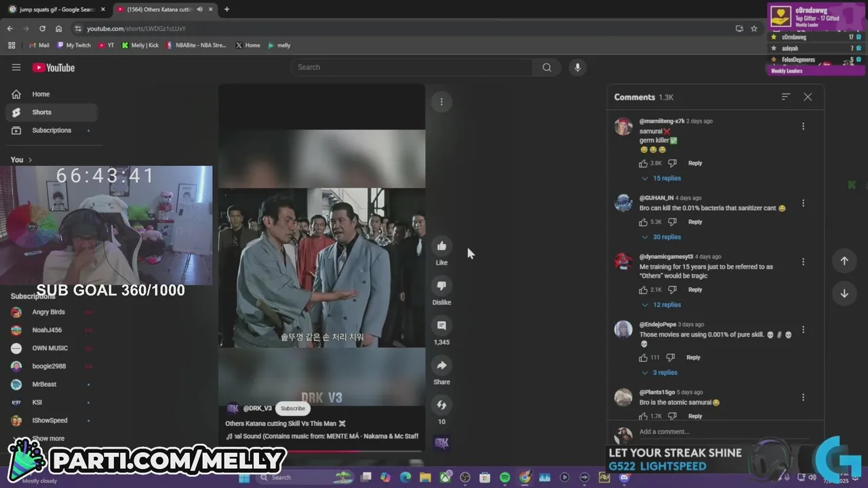
Task: Expand the You section chevron
Action: click(x=30, y=160)
